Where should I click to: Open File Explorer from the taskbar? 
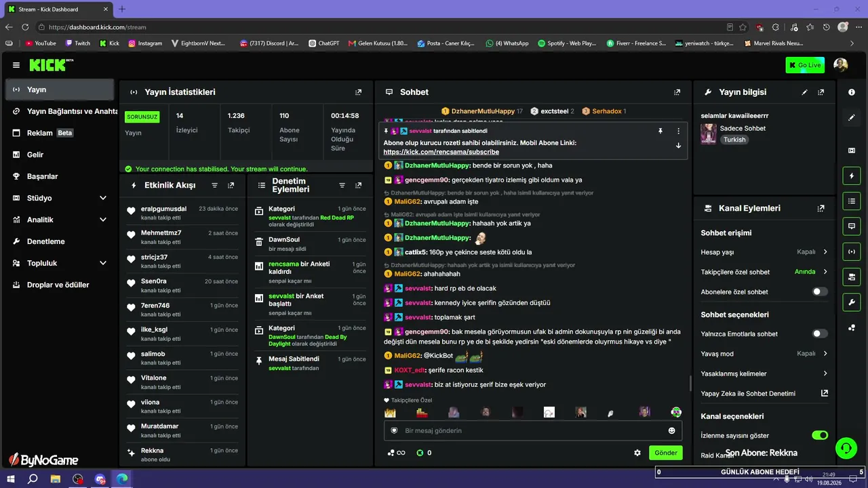coord(56,479)
